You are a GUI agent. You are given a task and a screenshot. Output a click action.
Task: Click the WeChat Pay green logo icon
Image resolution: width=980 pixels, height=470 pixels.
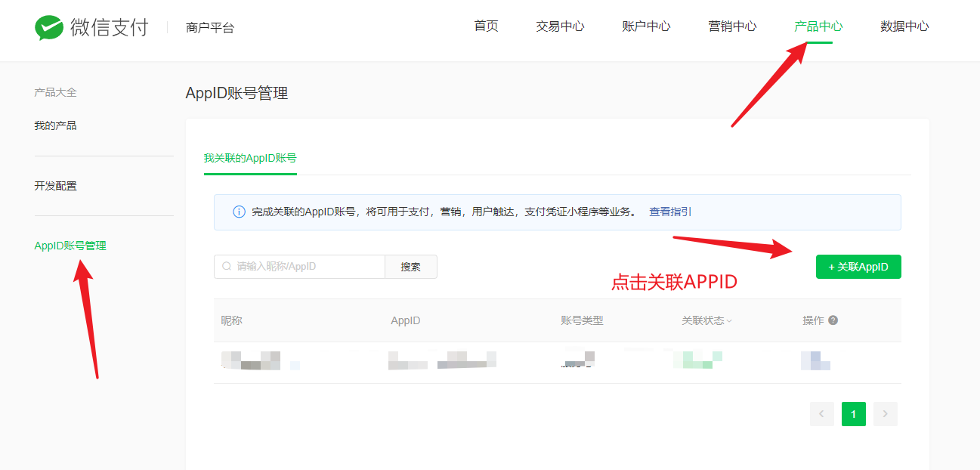click(49, 28)
